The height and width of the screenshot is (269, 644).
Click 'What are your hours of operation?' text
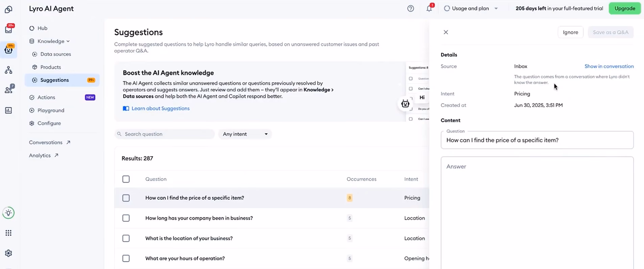(x=185, y=258)
